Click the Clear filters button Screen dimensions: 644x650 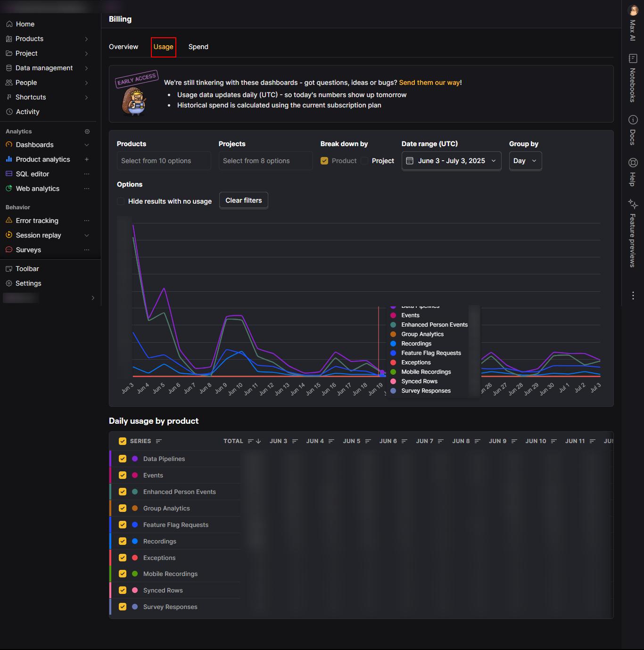click(244, 200)
